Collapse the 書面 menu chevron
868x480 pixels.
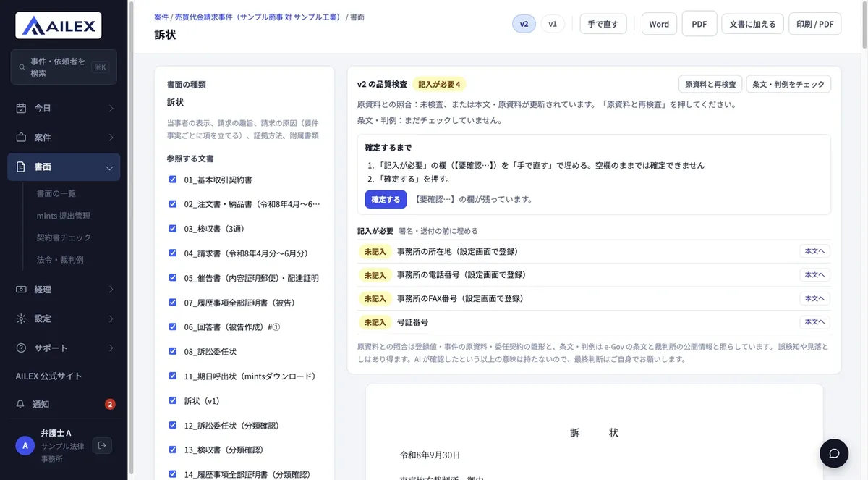[x=111, y=167]
